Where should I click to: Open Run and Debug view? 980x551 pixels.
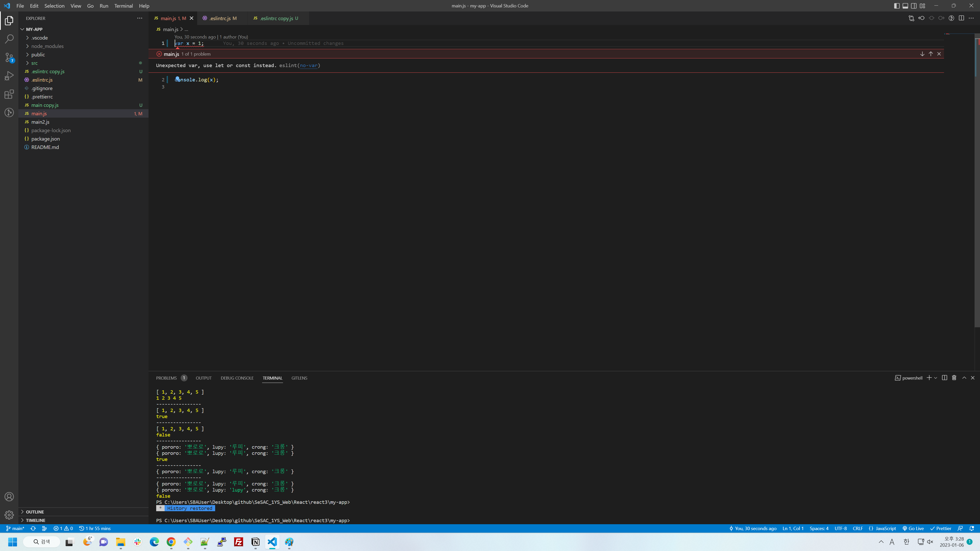(9, 76)
